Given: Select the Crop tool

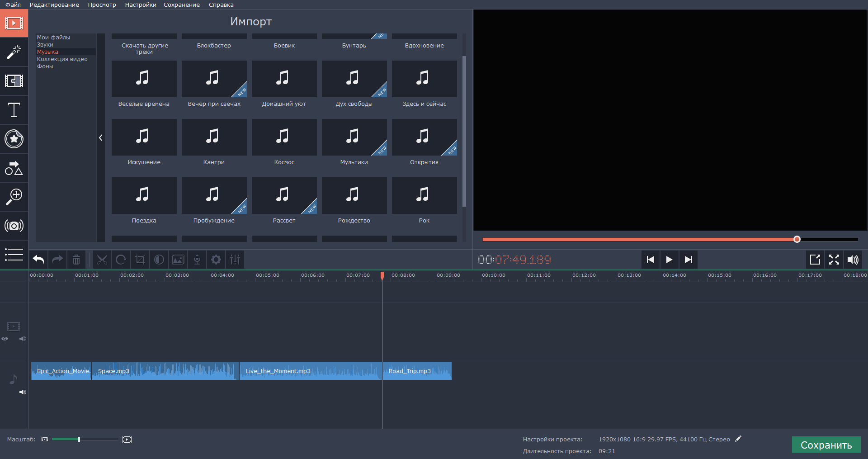Looking at the screenshot, I should pyautogui.click(x=140, y=260).
